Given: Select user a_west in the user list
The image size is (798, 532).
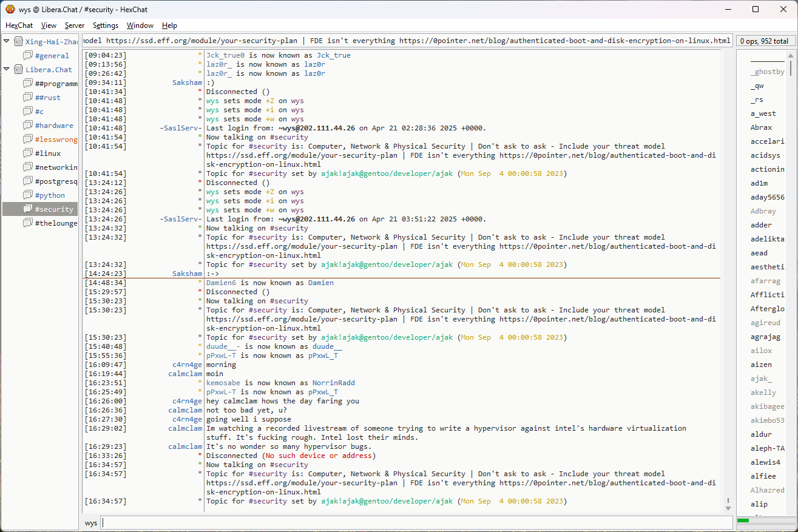Looking at the screenshot, I should tap(763, 113).
